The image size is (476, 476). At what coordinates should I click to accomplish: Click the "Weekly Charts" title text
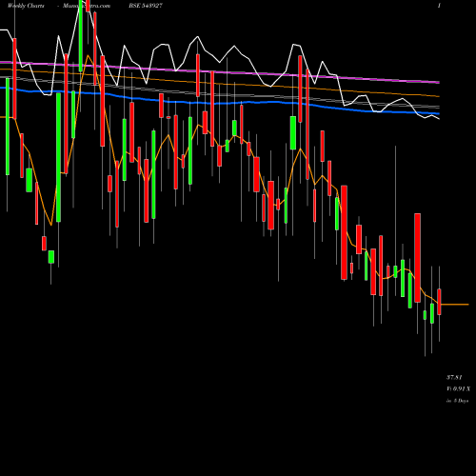(26, 6)
